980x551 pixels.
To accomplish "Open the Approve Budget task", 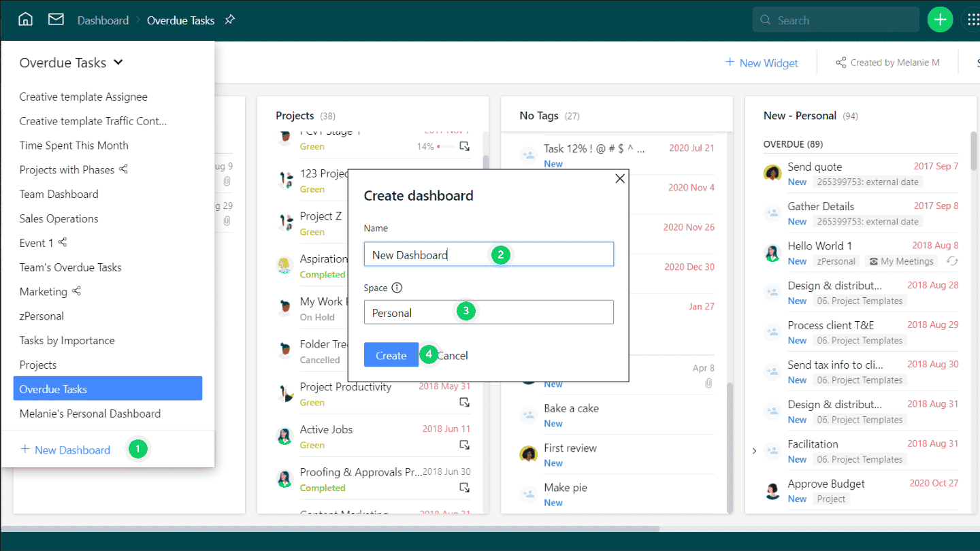I will click(826, 484).
